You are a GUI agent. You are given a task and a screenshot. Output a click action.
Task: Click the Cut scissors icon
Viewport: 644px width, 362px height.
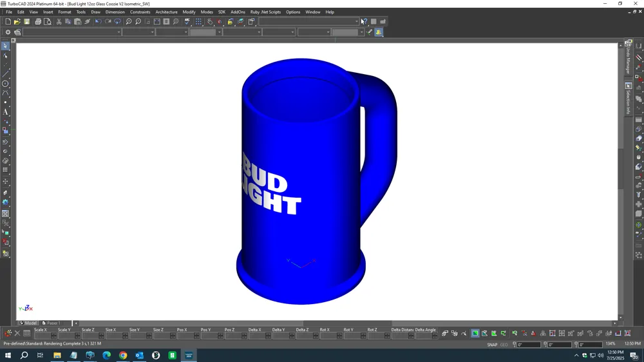(x=59, y=21)
